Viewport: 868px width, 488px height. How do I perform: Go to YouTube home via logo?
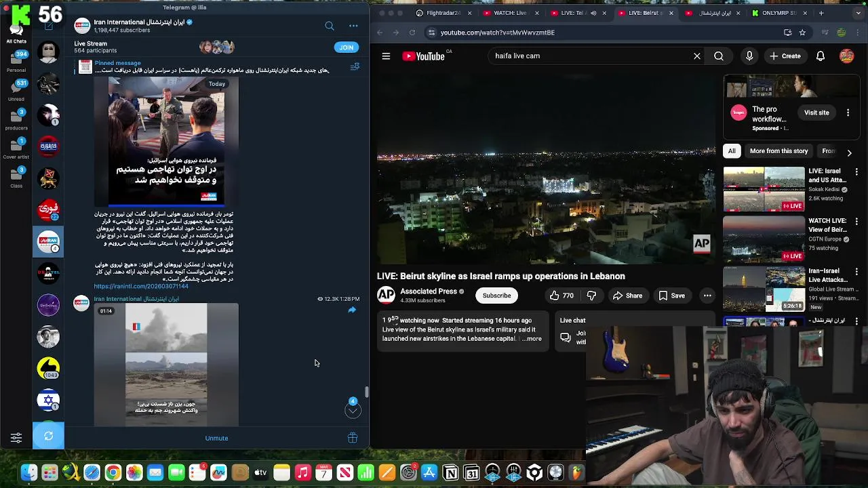point(423,56)
